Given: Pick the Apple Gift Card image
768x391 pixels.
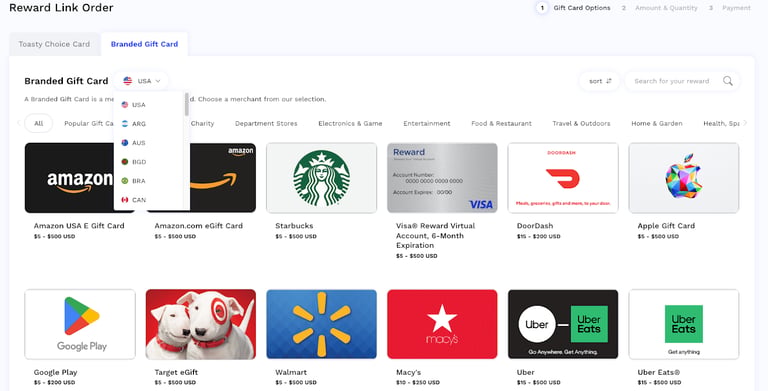Looking at the screenshot, I should tap(684, 178).
